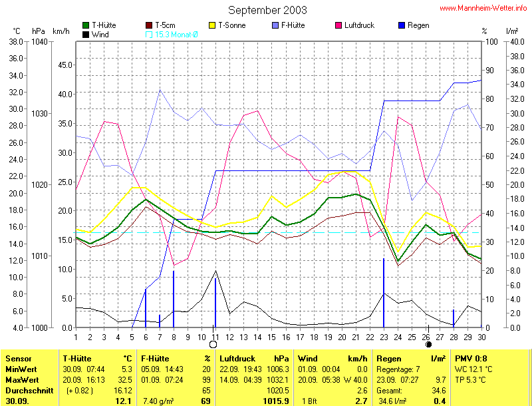532x406 pixels.
Task: Click the pink Luftdruck legend swatch
Action: 339,25
